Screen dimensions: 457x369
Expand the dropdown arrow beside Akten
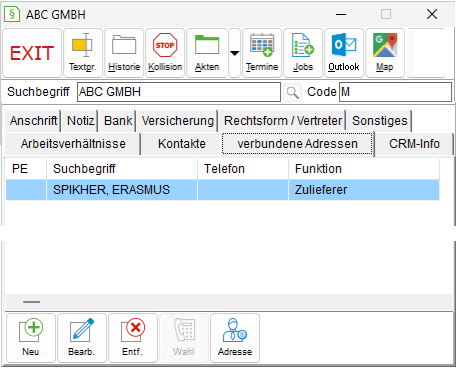click(235, 53)
